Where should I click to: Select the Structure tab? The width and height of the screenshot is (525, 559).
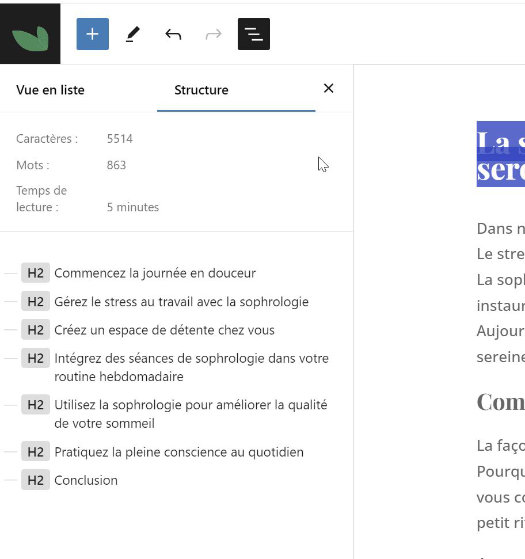(201, 90)
